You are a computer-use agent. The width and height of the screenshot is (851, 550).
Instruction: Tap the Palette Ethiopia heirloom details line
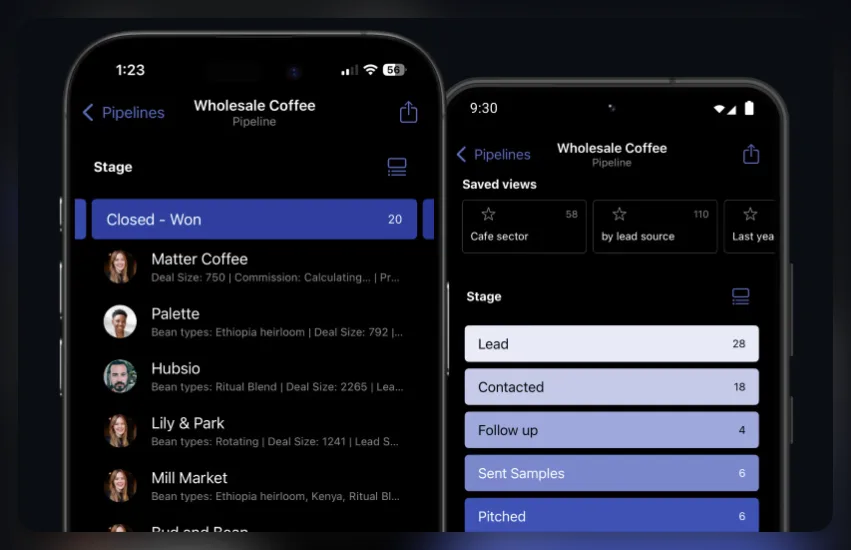277,332
